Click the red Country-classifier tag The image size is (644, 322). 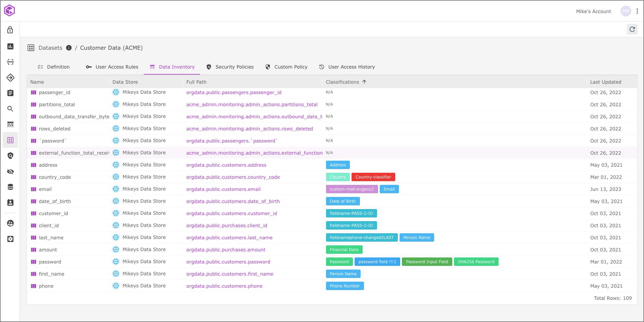(373, 177)
